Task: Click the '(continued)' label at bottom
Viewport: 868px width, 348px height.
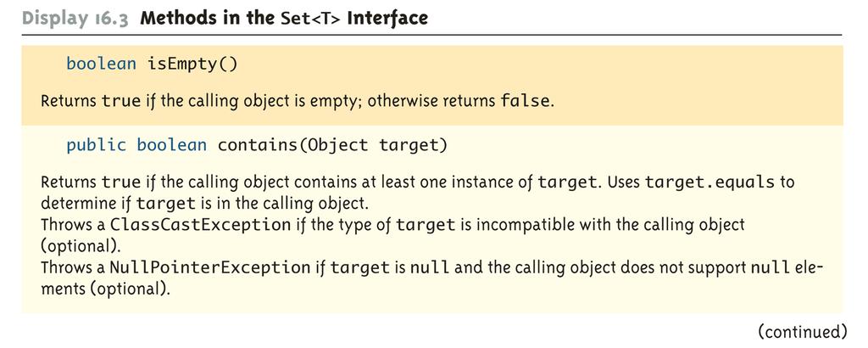Action: [x=802, y=332]
